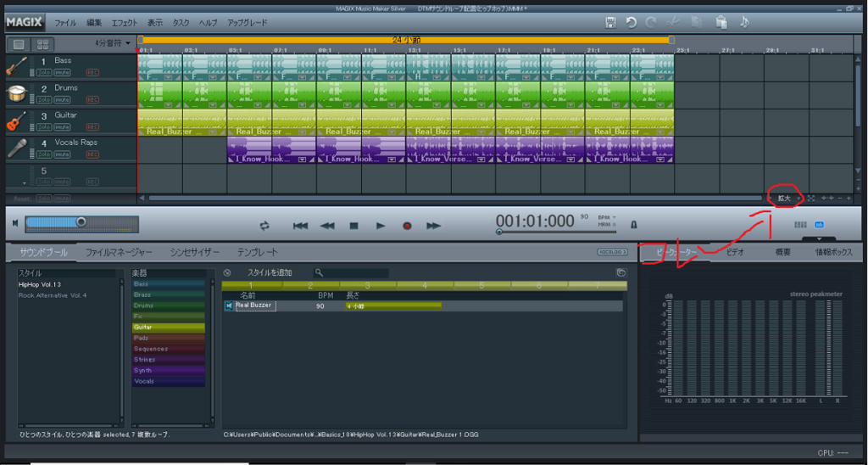Adjust the master volume slider
Screen dimensions: 868x465
coord(81,222)
